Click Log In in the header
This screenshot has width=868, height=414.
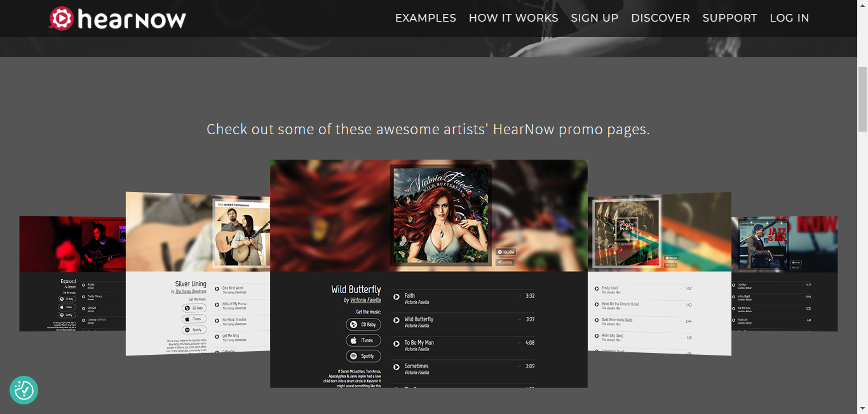pos(789,18)
